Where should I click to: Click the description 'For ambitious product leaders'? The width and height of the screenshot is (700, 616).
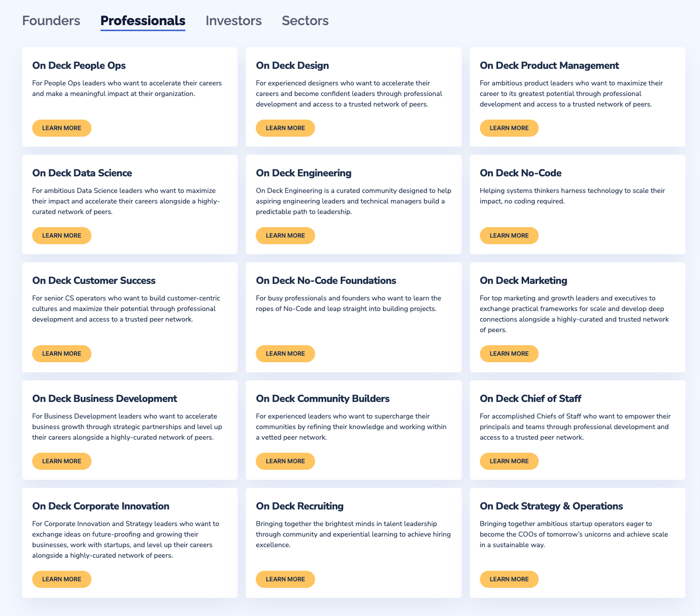pyautogui.click(x=571, y=93)
